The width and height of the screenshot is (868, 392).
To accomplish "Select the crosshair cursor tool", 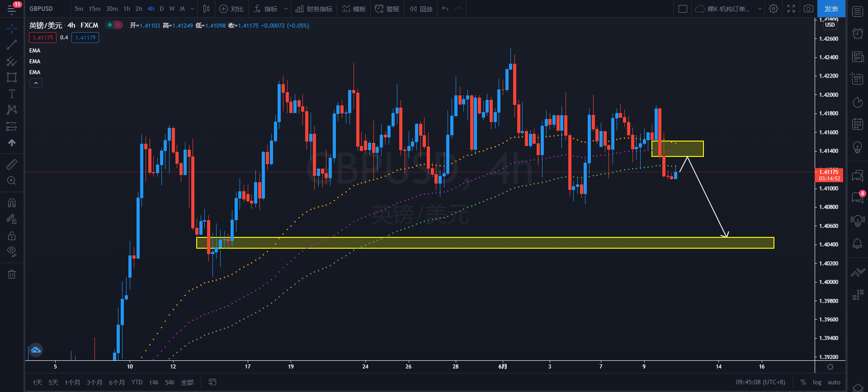I will [12, 29].
